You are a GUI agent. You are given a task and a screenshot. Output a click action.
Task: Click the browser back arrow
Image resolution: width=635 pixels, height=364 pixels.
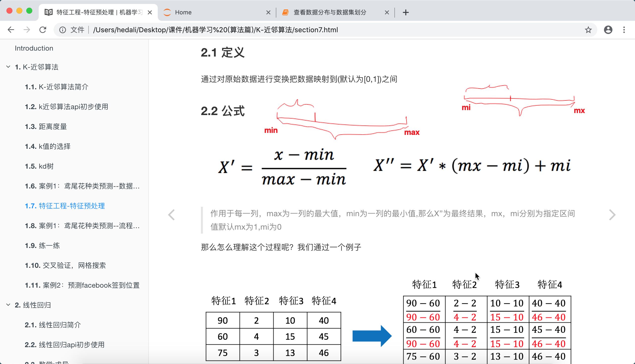coord(11,30)
